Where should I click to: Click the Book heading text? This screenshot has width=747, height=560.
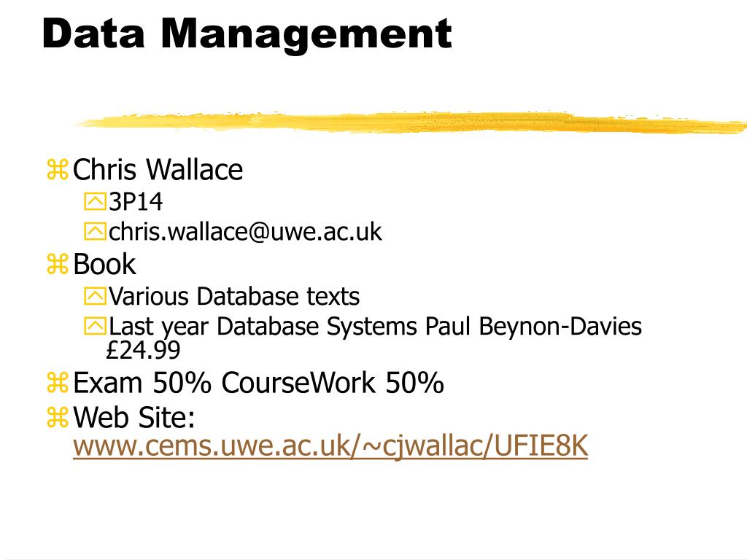tap(104, 264)
